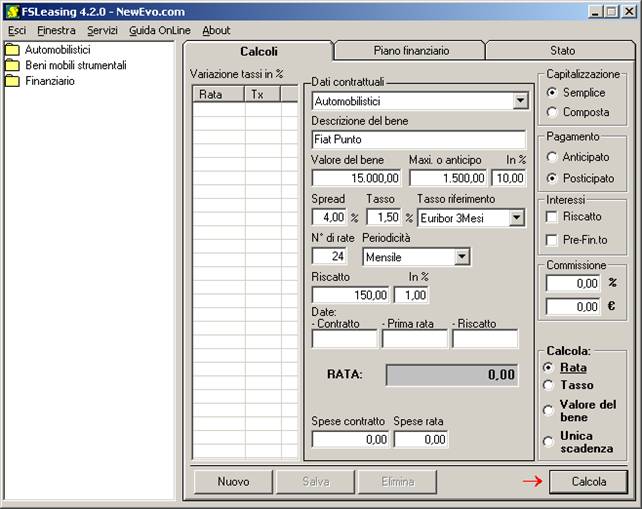Screen dimensions: 642x509
Task: Click the Descrizione del bene field with Fiat Punto
Action: coord(419,140)
